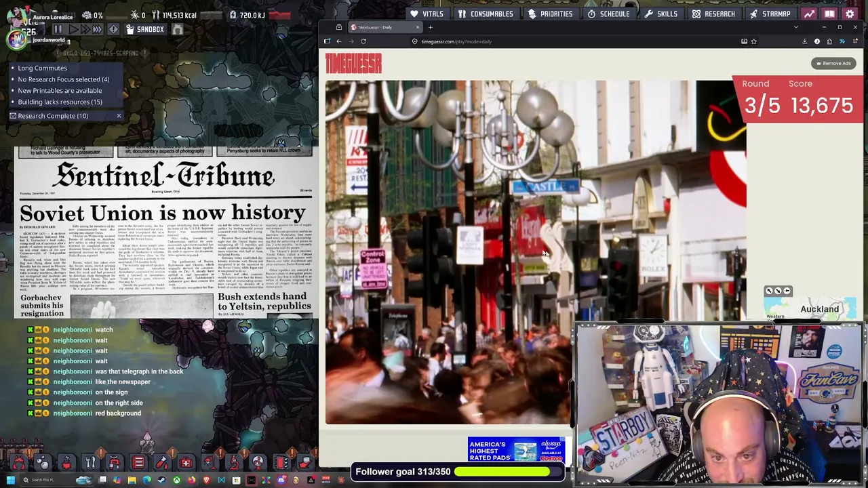Image resolution: width=868 pixels, height=488 pixels.
Task: Open game settings gear icon
Action: pyautogui.click(x=850, y=14)
